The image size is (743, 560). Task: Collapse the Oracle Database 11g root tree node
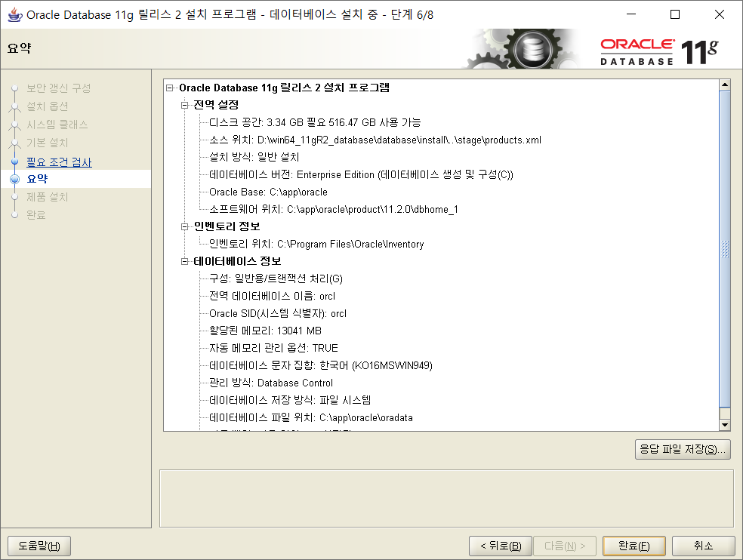click(170, 88)
